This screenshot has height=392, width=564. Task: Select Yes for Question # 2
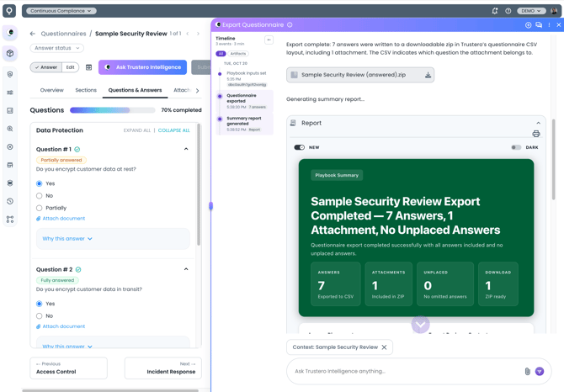pyautogui.click(x=40, y=304)
